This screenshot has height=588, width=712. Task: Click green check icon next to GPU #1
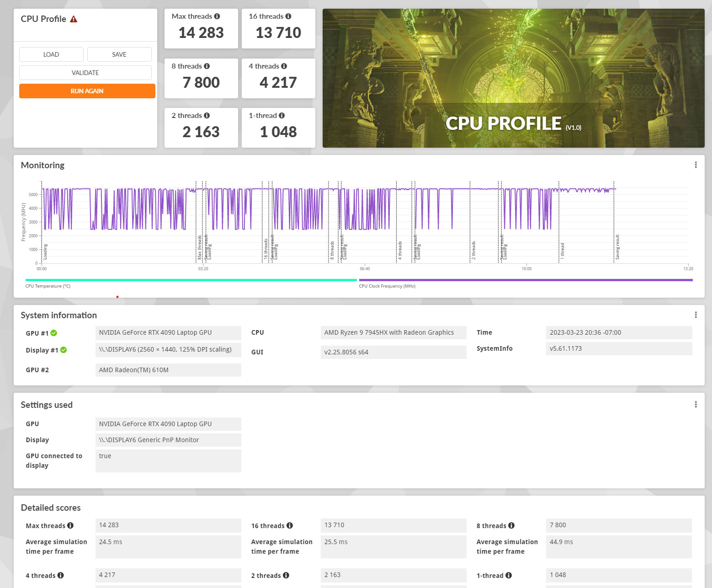(54, 333)
